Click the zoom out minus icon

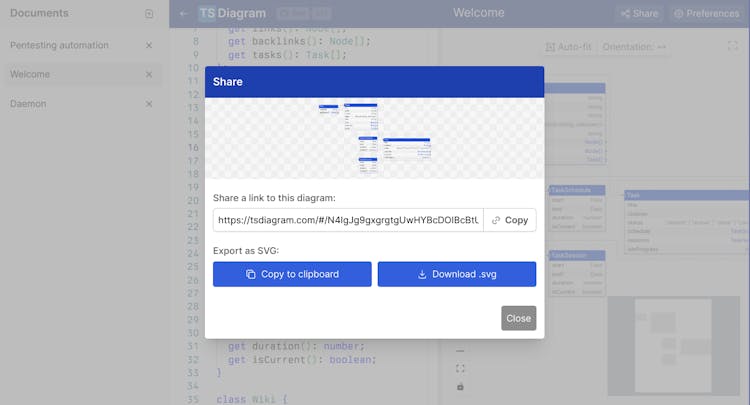tap(460, 351)
